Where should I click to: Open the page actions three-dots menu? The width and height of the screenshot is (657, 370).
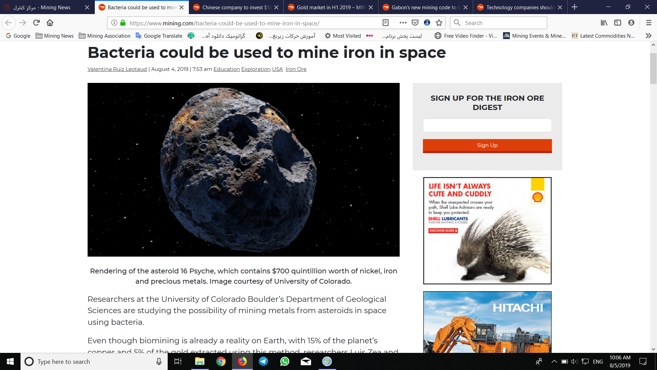pos(403,23)
